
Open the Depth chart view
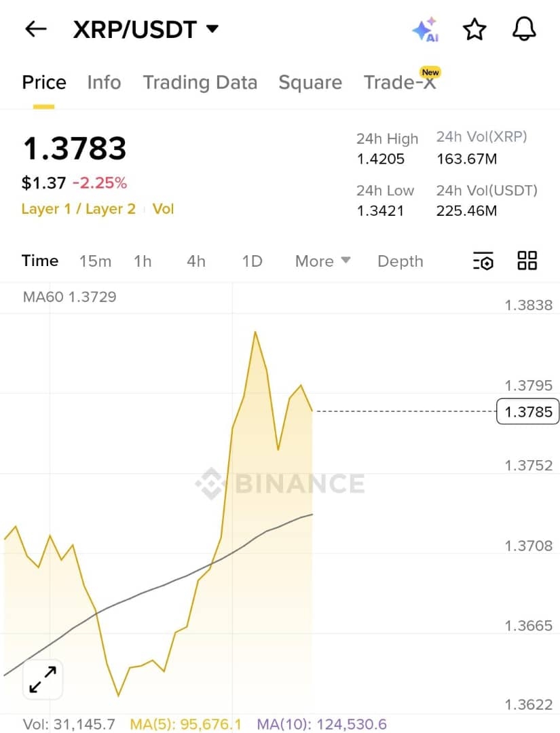[x=400, y=261]
